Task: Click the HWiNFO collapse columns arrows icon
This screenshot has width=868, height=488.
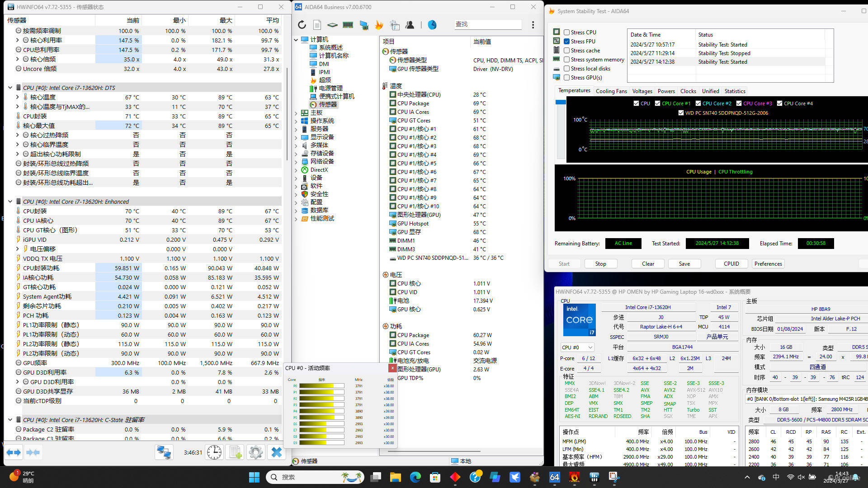Action: click(x=33, y=452)
